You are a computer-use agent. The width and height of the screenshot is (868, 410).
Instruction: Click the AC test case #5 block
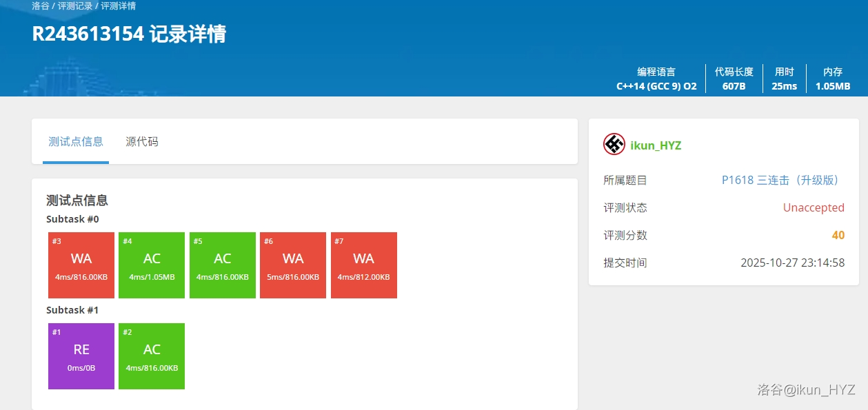click(222, 265)
